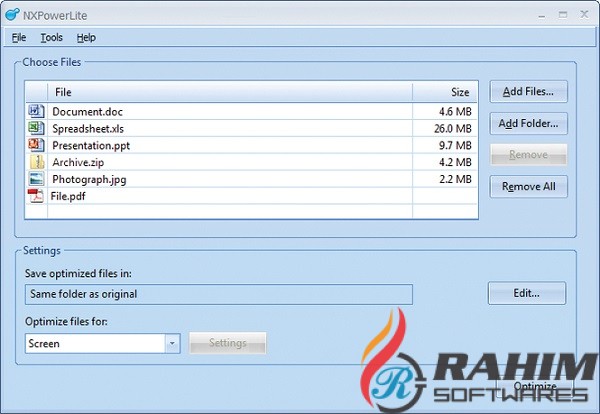Open the Tools menu
Image resolution: width=600 pixels, height=414 pixels.
pos(52,37)
